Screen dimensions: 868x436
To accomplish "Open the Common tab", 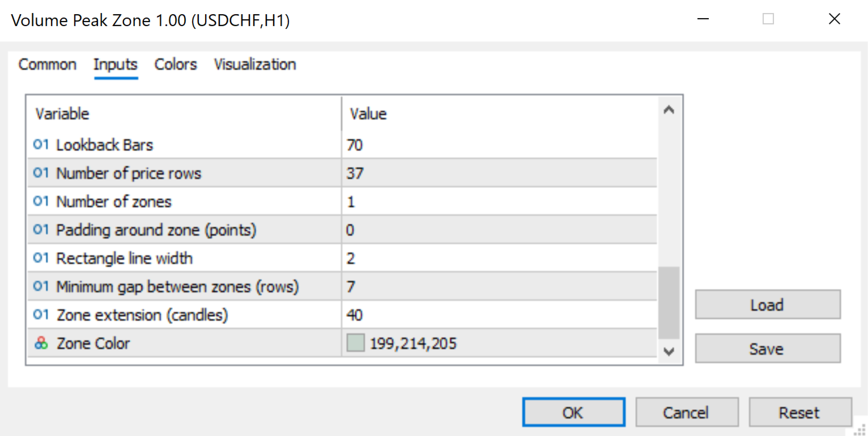I will pyautogui.click(x=48, y=65).
